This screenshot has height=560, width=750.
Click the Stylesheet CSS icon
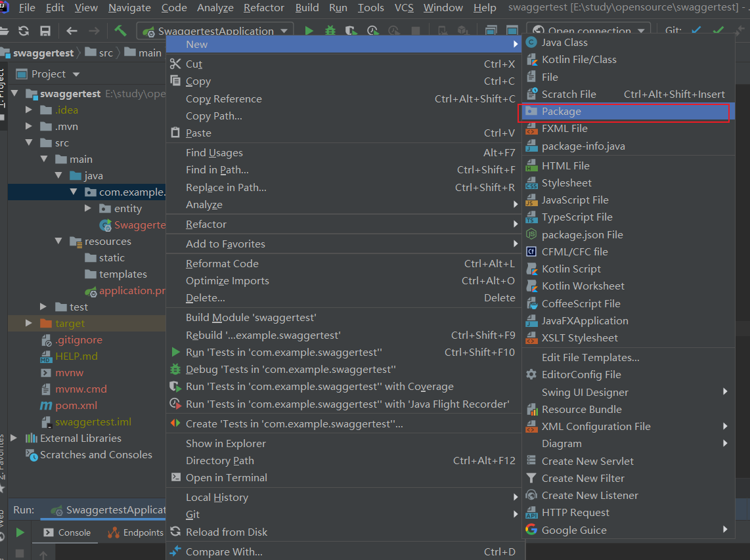tap(531, 183)
